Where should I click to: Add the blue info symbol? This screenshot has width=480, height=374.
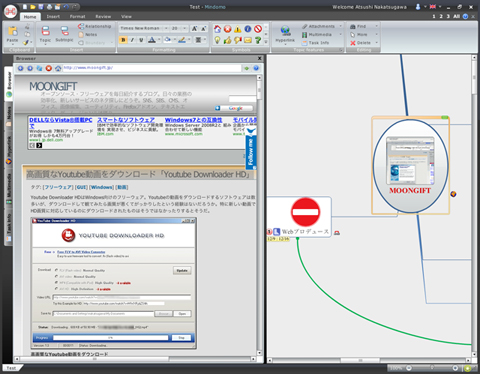pos(248,29)
